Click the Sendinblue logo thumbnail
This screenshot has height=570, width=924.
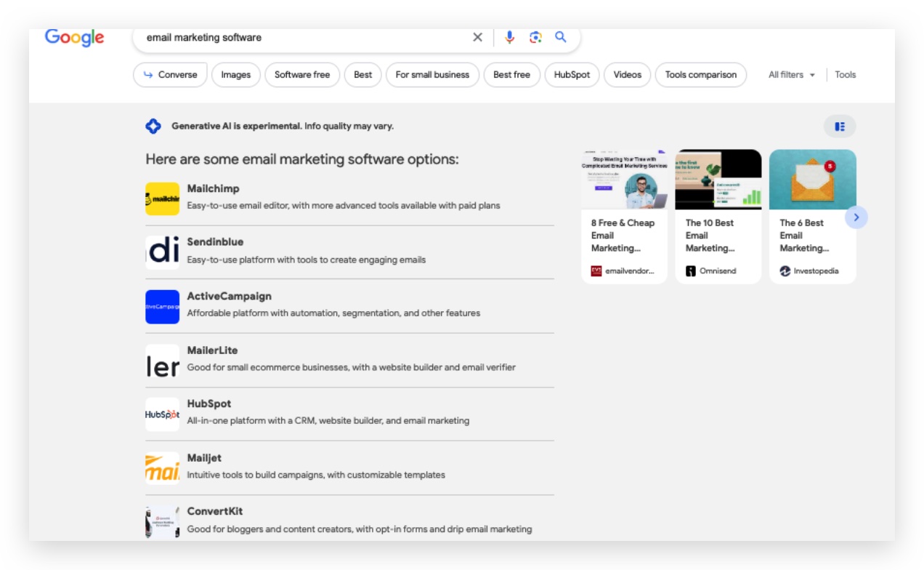point(162,252)
